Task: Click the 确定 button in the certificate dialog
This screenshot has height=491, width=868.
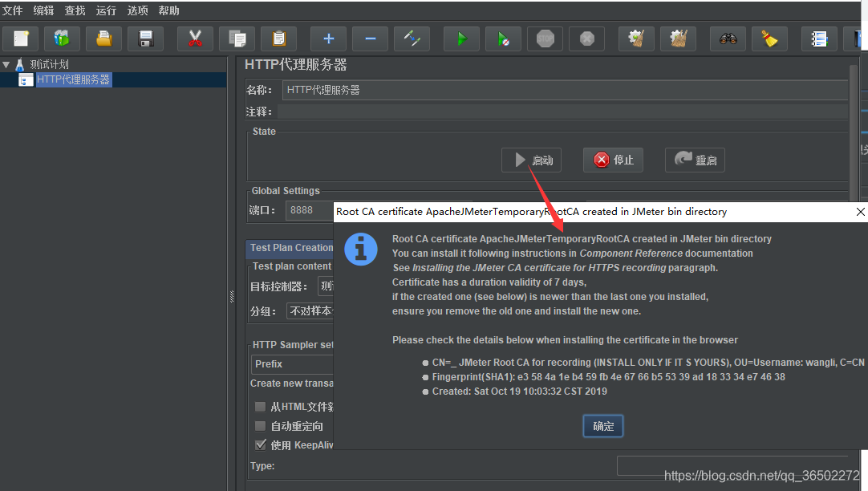Action: (x=602, y=426)
